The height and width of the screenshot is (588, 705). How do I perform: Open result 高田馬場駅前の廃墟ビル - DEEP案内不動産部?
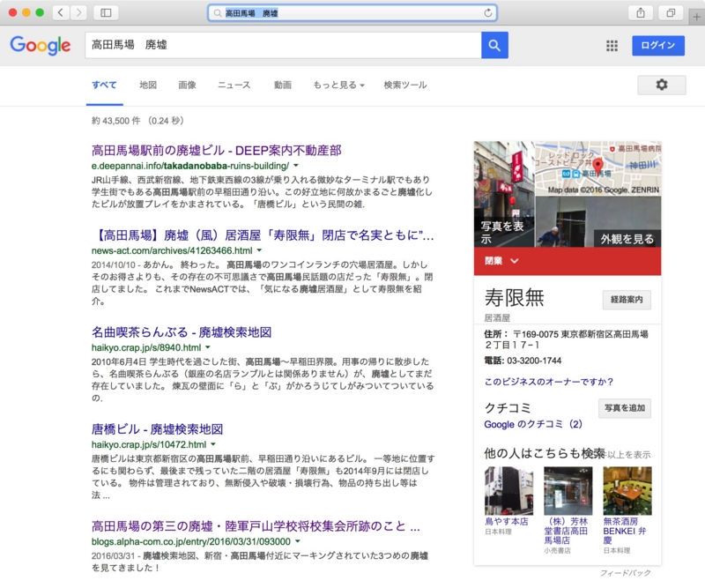216,150
